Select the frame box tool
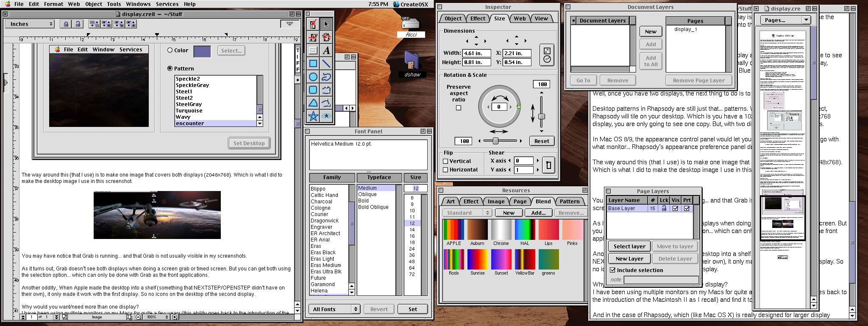The height and width of the screenshot is (326, 868). tap(313, 51)
